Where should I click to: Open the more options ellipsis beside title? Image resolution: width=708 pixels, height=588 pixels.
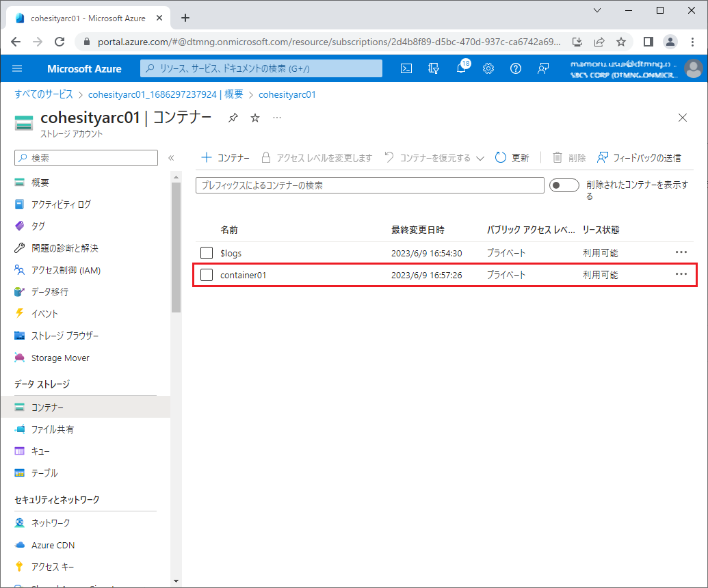(277, 118)
